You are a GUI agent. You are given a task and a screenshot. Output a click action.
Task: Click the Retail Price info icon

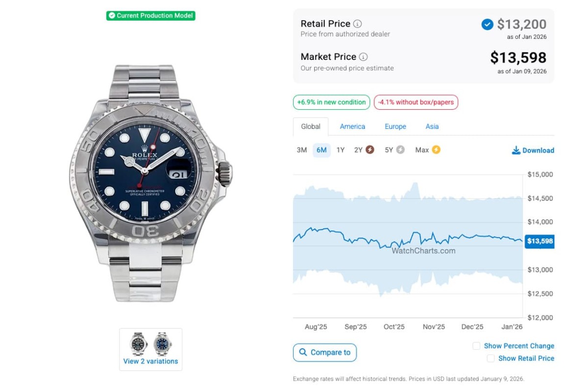(358, 24)
